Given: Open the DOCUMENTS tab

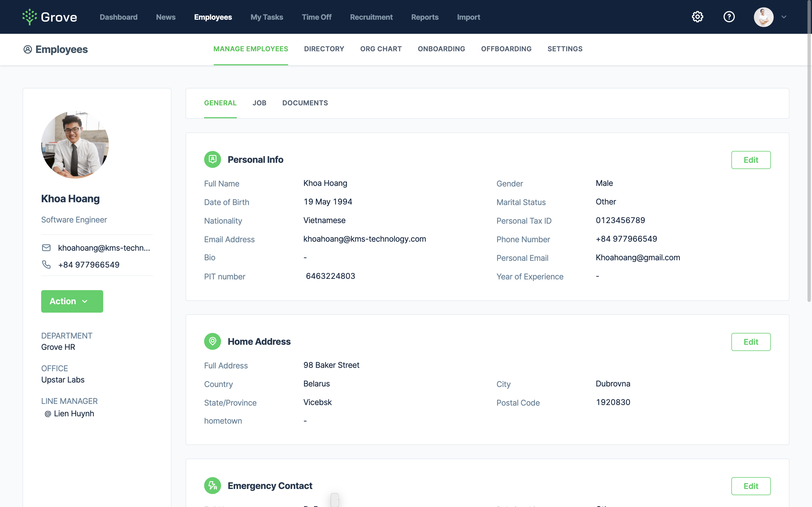Looking at the screenshot, I should [305, 103].
